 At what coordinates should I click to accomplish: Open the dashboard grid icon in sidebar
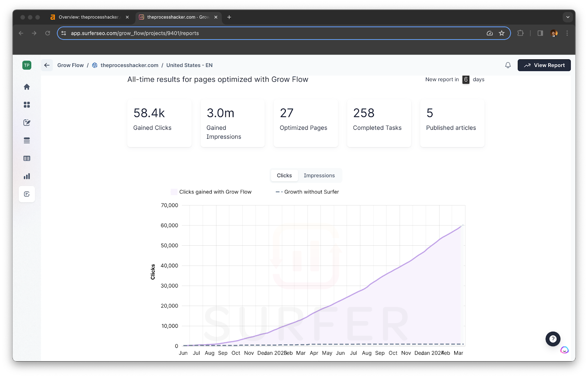pyautogui.click(x=27, y=105)
